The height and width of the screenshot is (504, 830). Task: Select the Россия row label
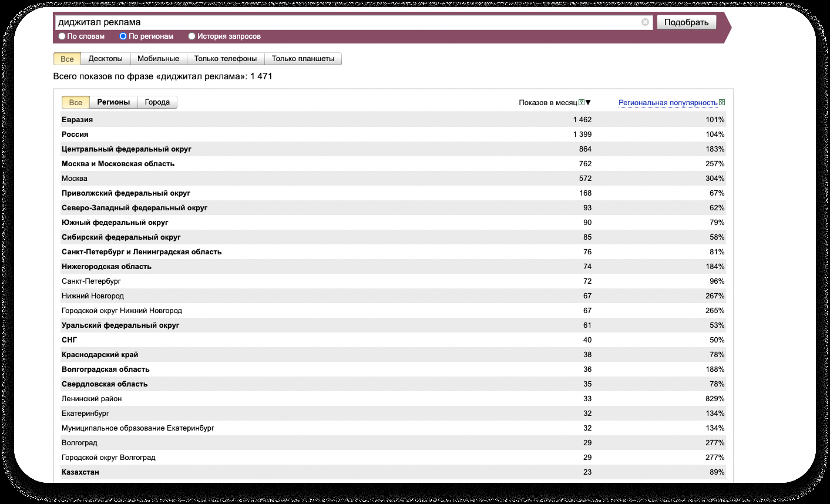pyautogui.click(x=75, y=135)
